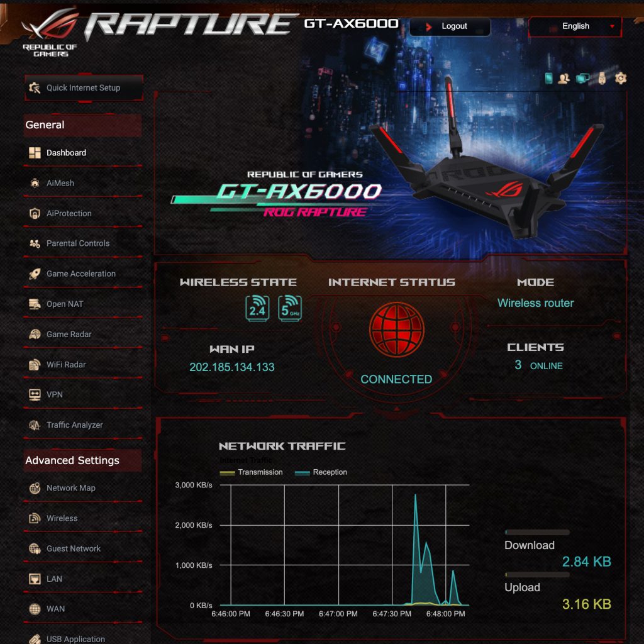Click the Upload usage bar
The image size is (644, 644).
(x=537, y=575)
